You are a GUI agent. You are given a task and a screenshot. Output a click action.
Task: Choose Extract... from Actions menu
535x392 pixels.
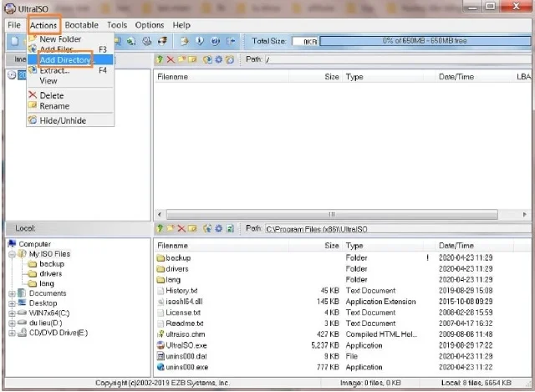[70, 70]
